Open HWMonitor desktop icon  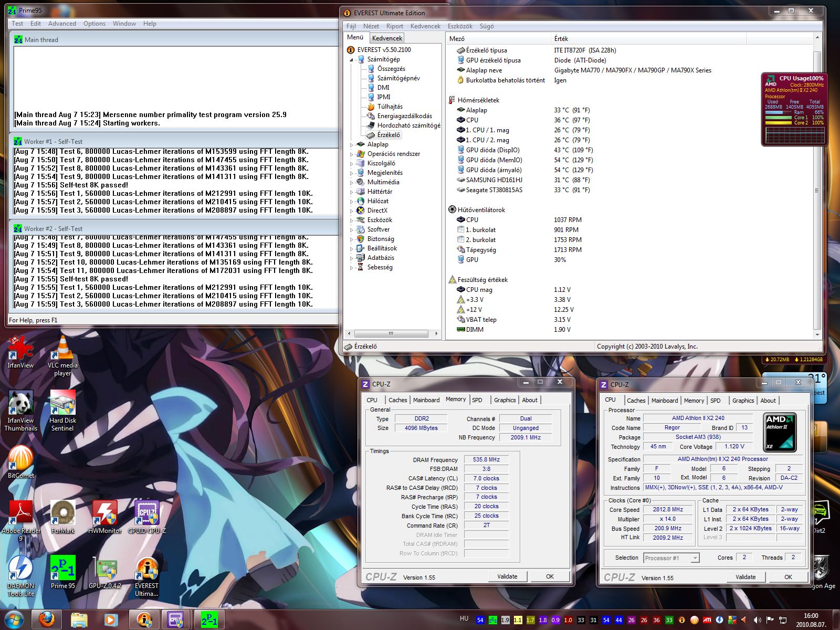coord(104,517)
